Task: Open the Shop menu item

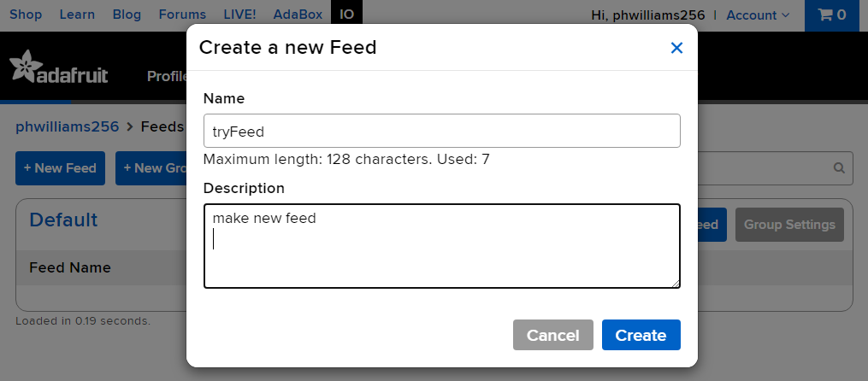Action: (25, 15)
